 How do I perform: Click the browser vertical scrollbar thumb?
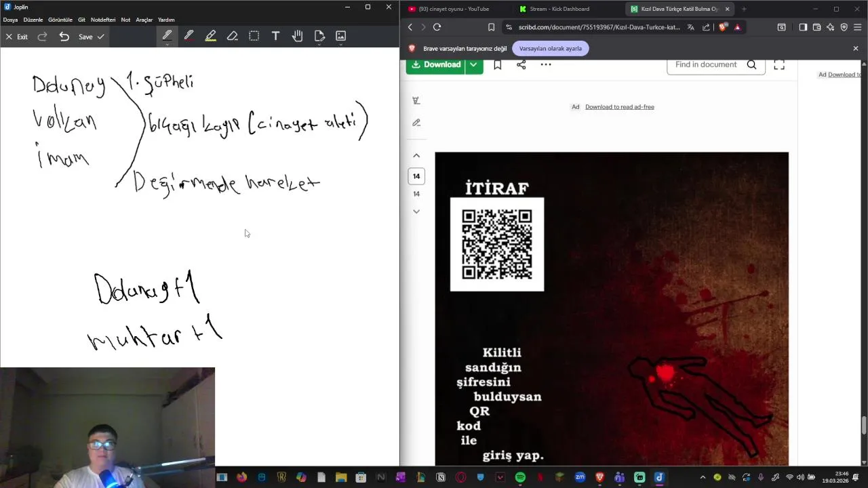click(864, 426)
